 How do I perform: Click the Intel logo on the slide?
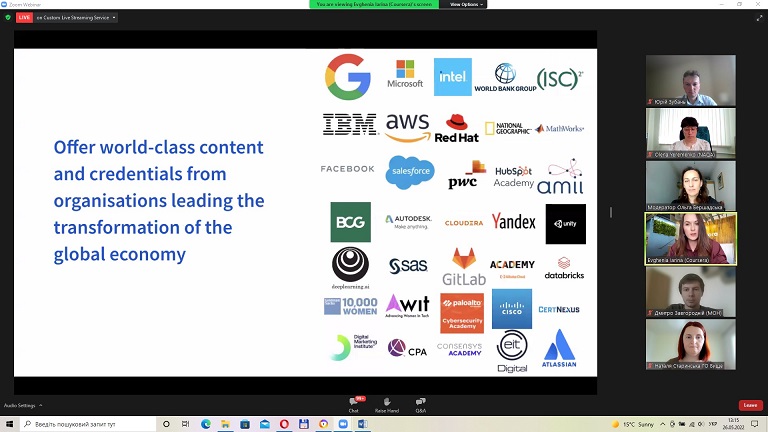click(453, 77)
